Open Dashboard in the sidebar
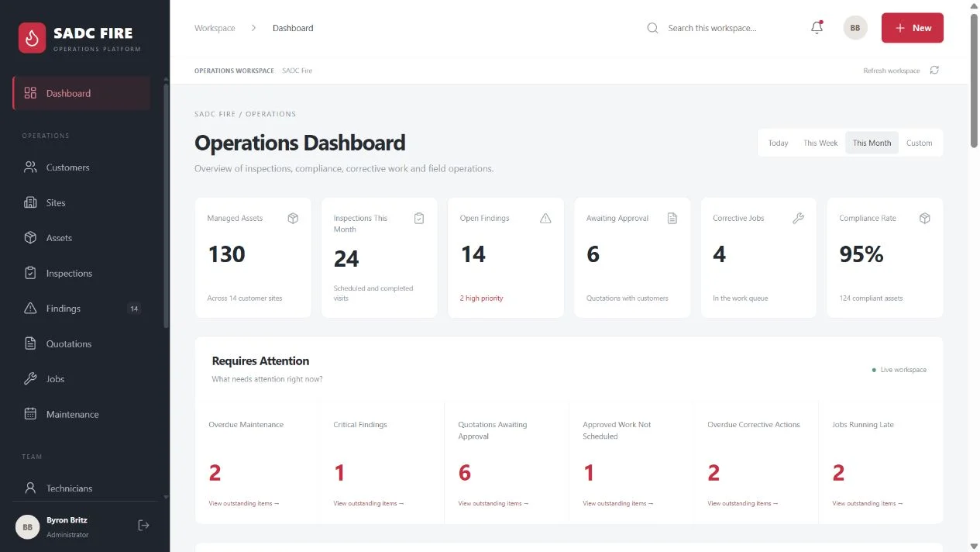 [x=81, y=93]
